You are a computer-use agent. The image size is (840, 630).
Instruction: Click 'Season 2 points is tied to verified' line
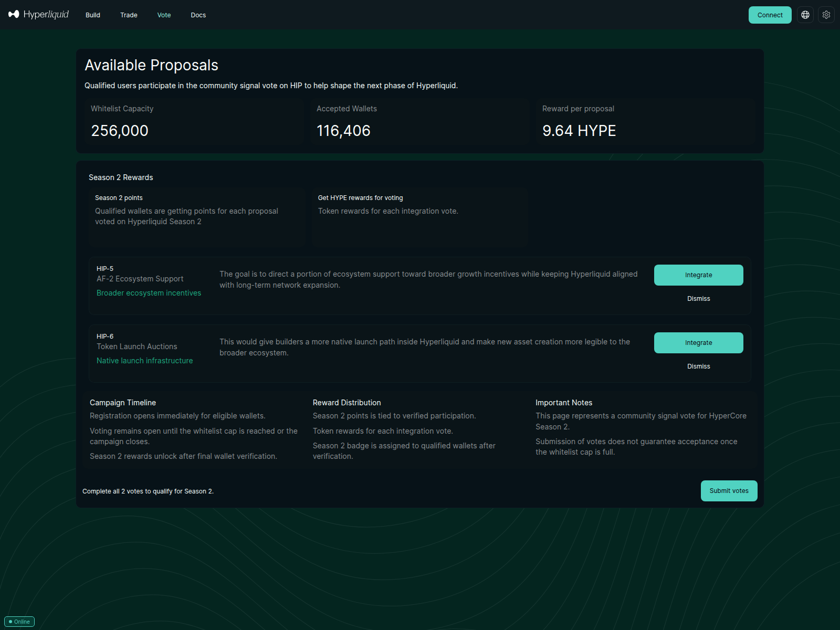click(x=394, y=416)
